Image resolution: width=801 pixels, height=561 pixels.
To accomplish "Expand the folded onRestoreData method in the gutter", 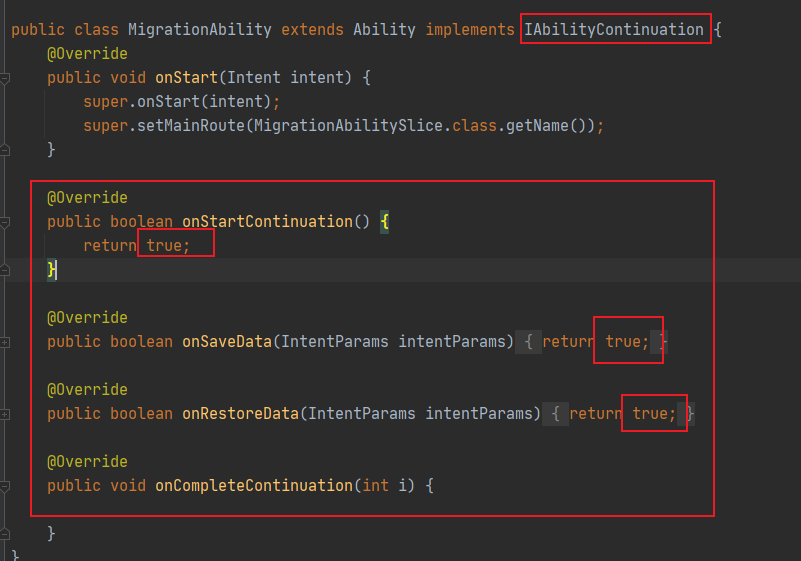I will click(4, 414).
